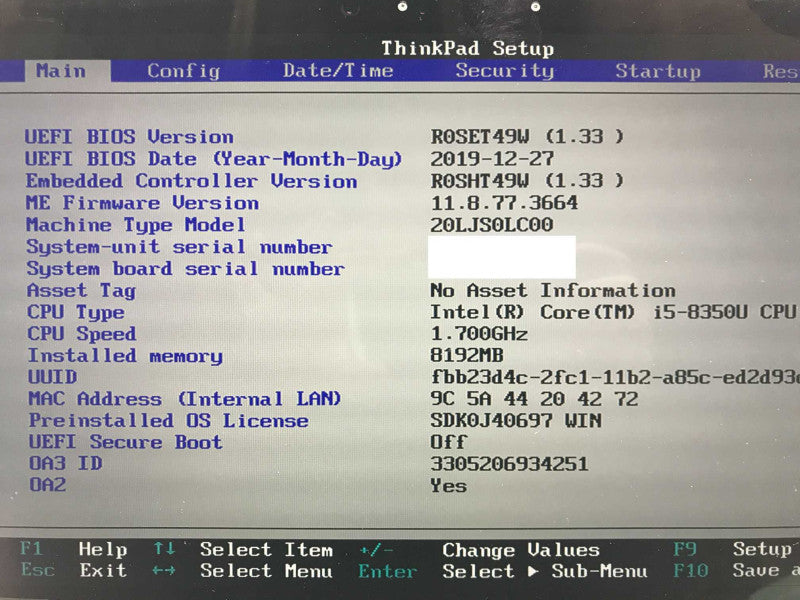Image resolution: width=800 pixels, height=600 pixels.
Task: Click System board serial number label
Action: coord(186,269)
